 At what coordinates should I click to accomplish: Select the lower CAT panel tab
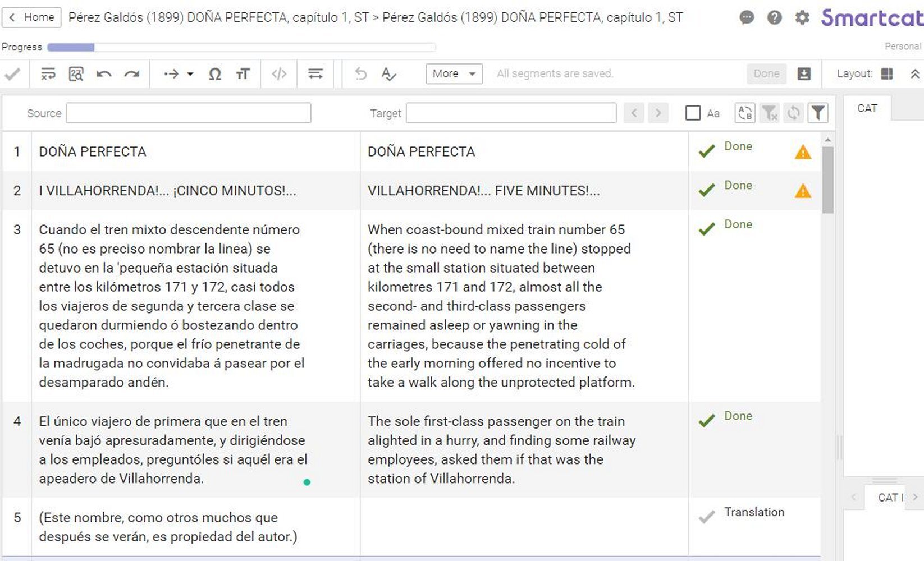(x=889, y=498)
